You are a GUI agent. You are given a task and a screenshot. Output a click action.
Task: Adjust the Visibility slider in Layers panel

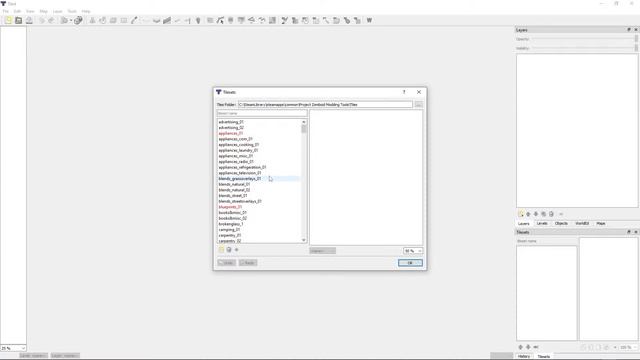tap(584, 48)
